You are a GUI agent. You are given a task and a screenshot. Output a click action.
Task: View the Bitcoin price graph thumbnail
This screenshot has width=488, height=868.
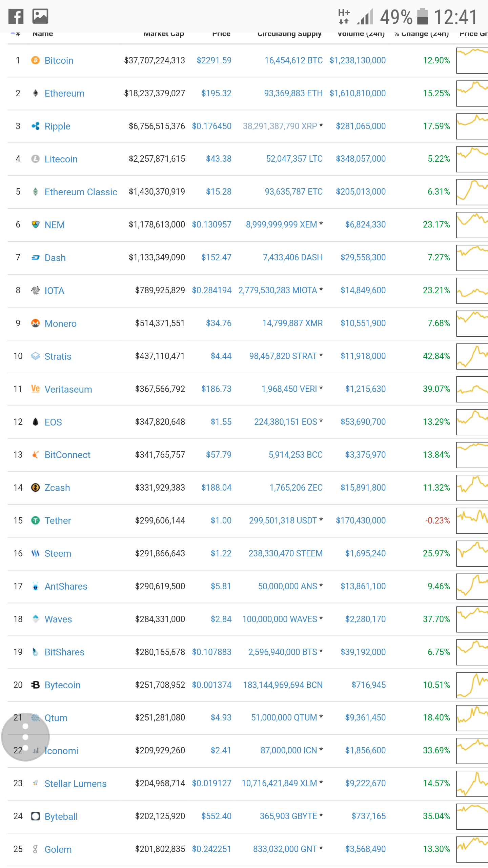(472, 60)
